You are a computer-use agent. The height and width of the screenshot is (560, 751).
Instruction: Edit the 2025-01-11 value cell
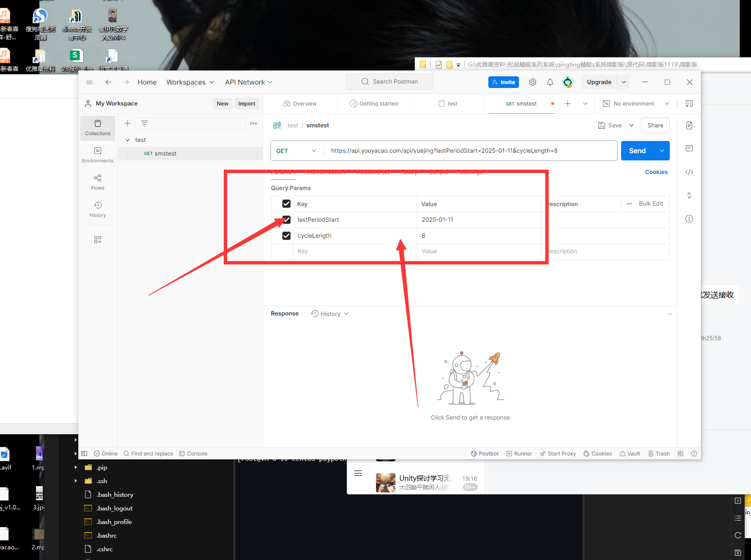(x=479, y=220)
